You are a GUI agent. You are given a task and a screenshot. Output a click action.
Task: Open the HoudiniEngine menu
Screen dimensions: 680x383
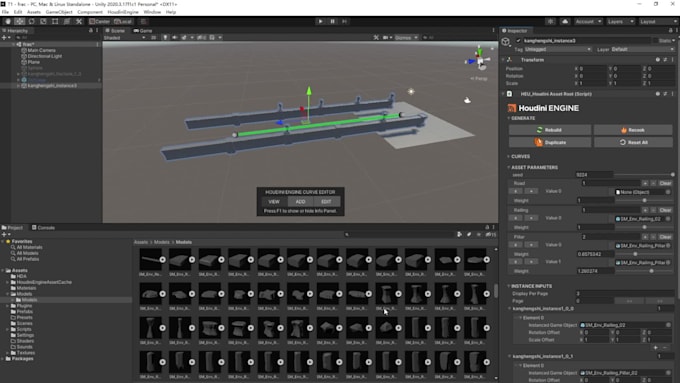click(123, 12)
